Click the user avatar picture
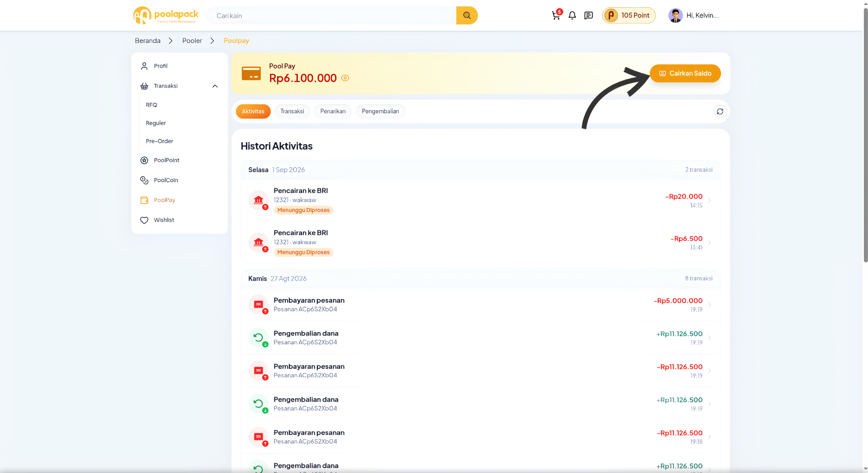The image size is (868, 473). pyautogui.click(x=675, y=15)
